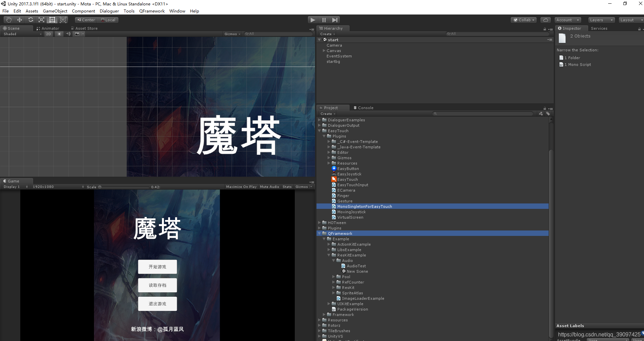
Task: Select the Rect Transform tool
Action: [x=52, y=20]
